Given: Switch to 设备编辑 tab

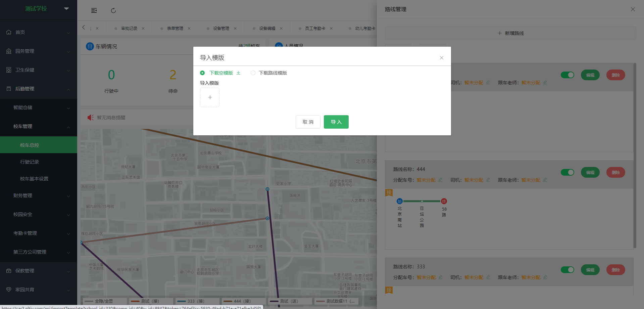Looking at the screenshot, I should point(267,29).
